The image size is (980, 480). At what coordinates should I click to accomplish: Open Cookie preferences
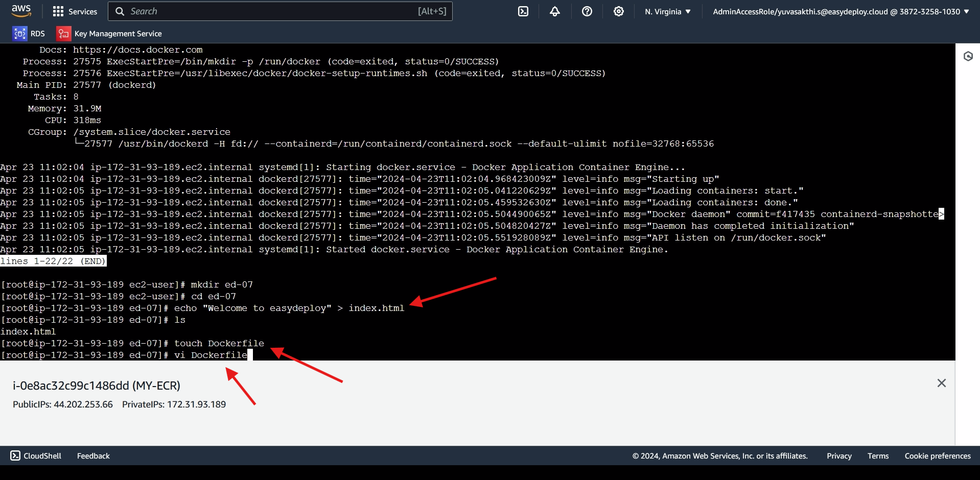point(938,456)
